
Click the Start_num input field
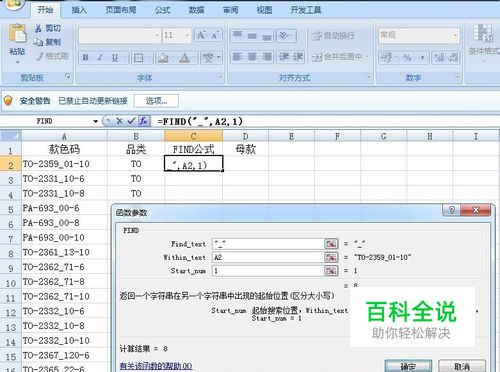[x=268, y=271]
